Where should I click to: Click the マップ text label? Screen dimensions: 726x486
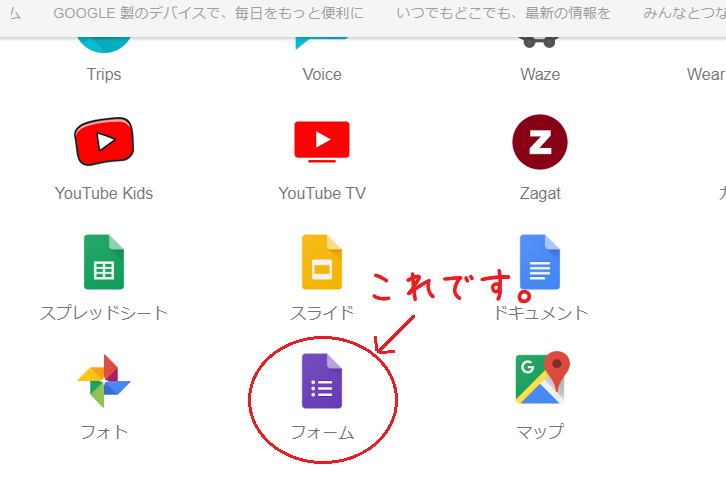pyautogui.click(x=540, y=431)
